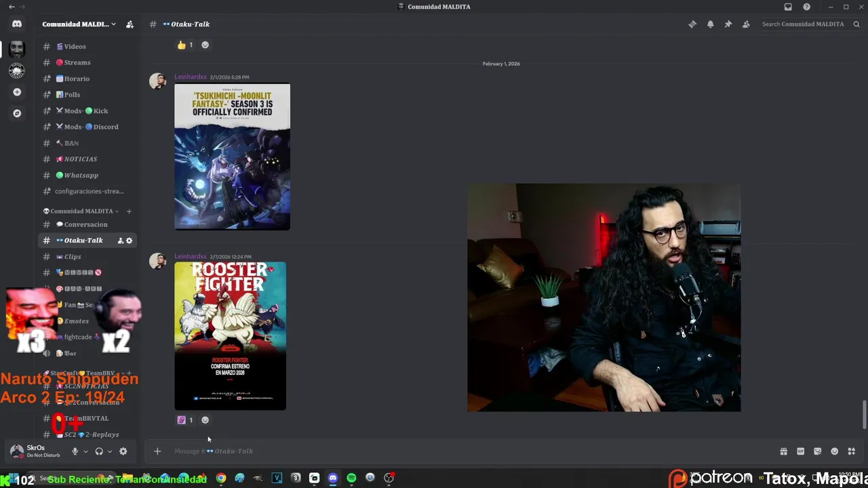
Task: Open headphone output options arrow
Action: (x=109, y=451)
